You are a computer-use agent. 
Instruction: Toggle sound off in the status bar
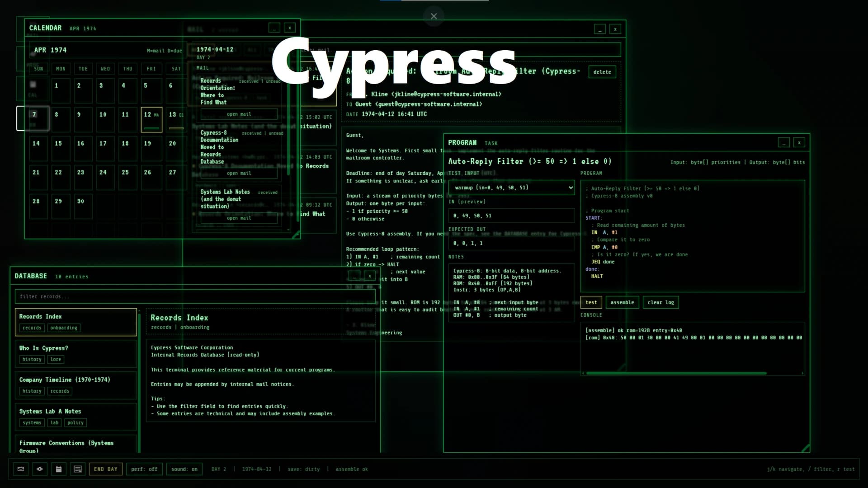pyautogui.click(x=184, y=469)
